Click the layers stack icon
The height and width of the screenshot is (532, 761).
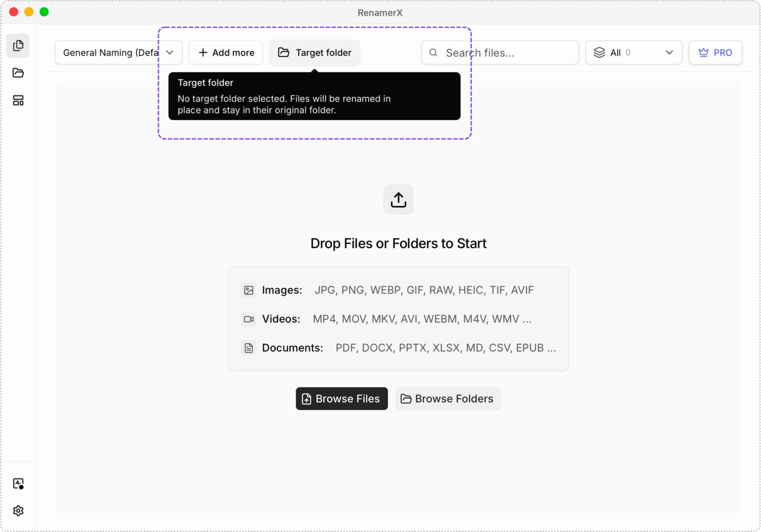coord(599,53)
